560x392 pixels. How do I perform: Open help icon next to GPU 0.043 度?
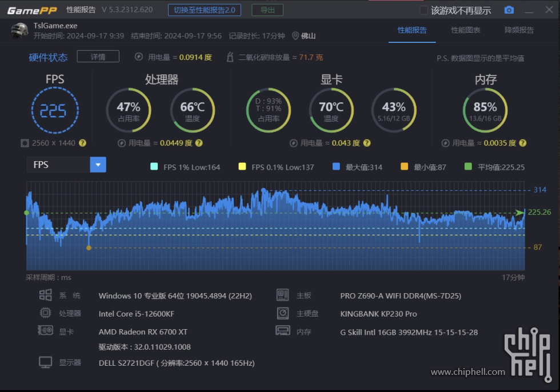point(367,143)
